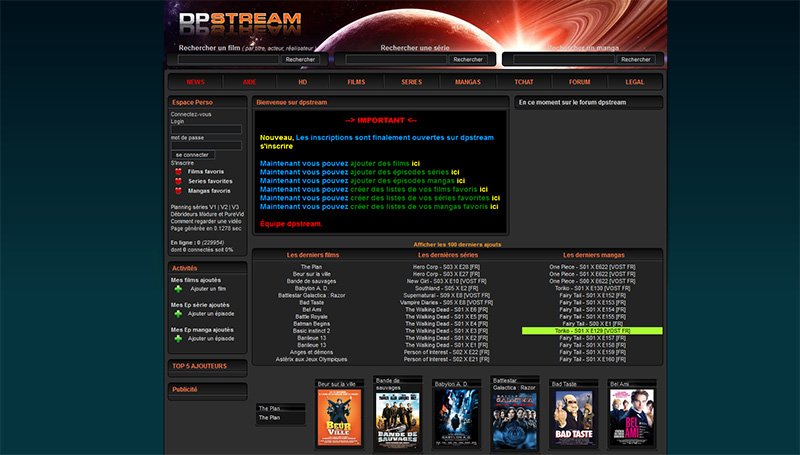The image size is (800, 455).
Task: Open the Babylon A.D. movie poster
Action: click(454, 417)
